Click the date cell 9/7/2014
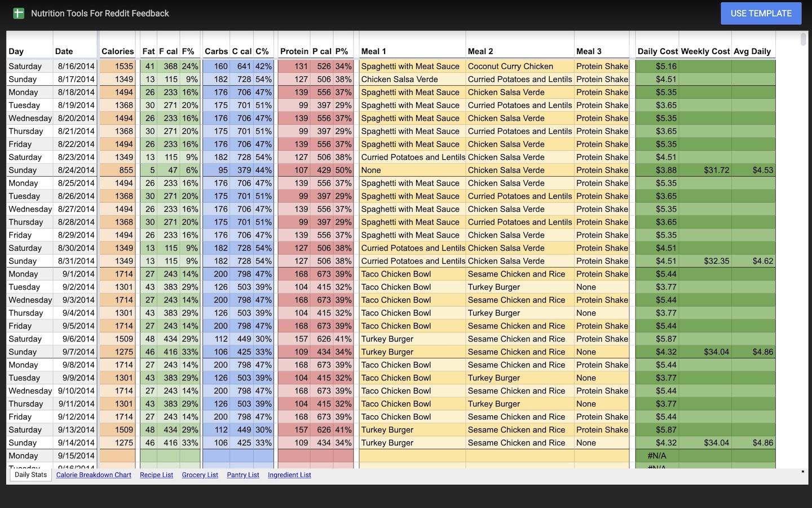 [74, 352]
